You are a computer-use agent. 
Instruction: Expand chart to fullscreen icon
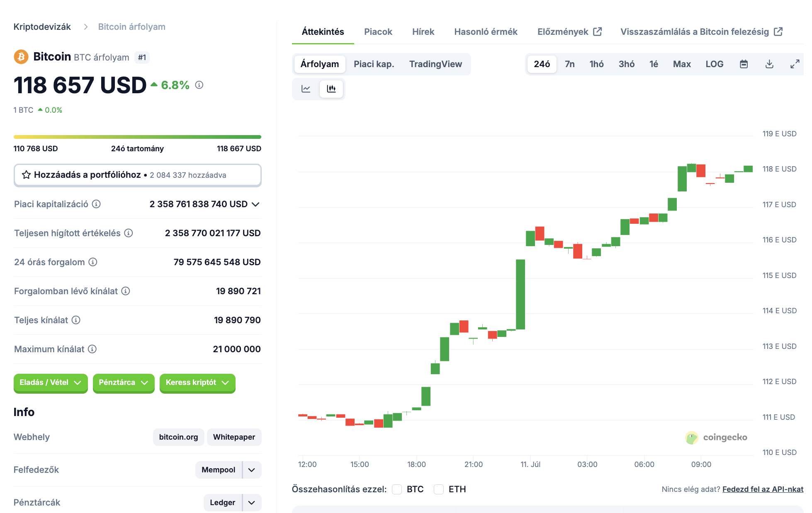(x=795, y=64)
